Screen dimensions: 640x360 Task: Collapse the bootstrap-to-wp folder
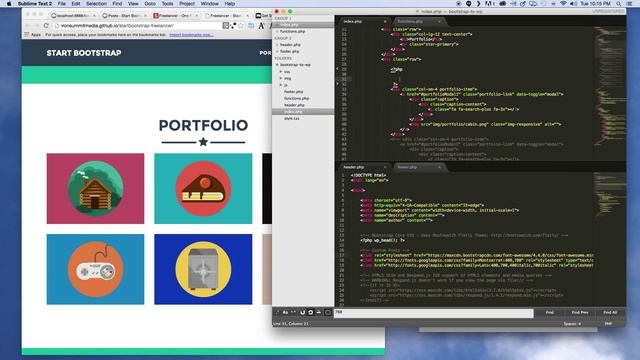coord(277,65)
